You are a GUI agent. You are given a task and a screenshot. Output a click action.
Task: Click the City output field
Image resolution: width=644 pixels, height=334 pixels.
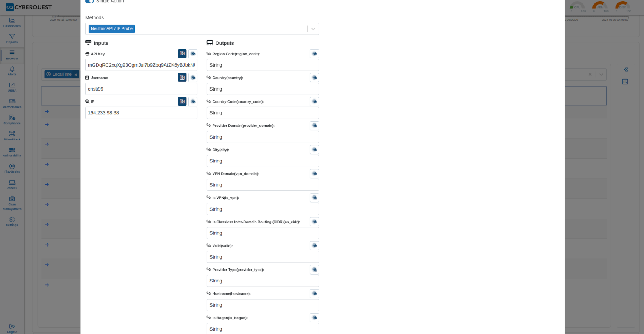pyautogui.click(x=263, y=161)
